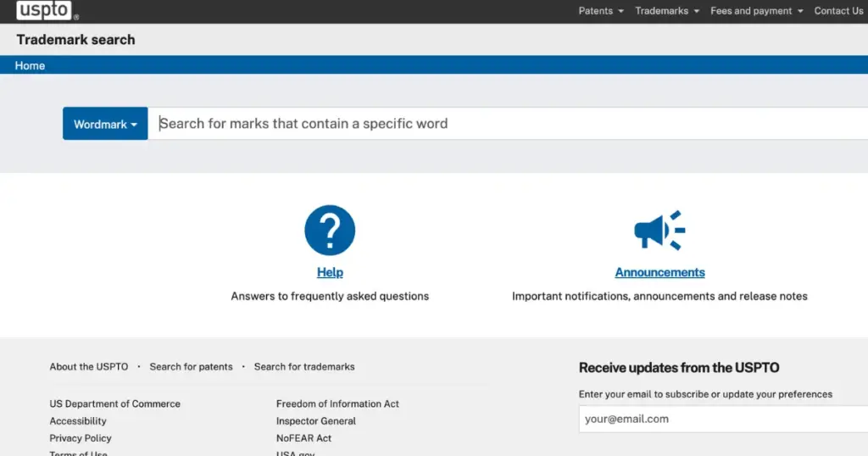
Task: Click 'Enter your email to subscribe' text
Action: tap(644, 394)
